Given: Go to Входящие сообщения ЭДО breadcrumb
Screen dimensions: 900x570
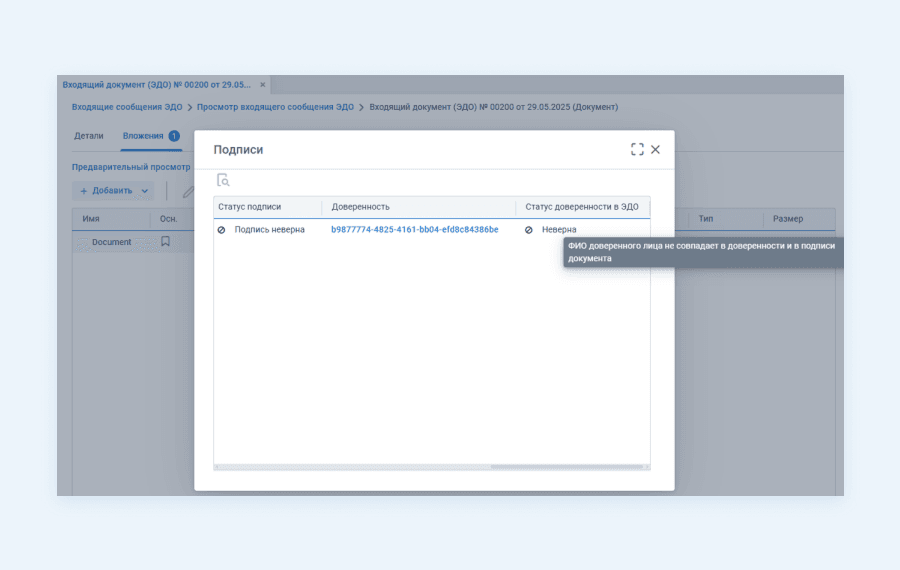Looking at the screenshot, I should click(x=127, y=107).
